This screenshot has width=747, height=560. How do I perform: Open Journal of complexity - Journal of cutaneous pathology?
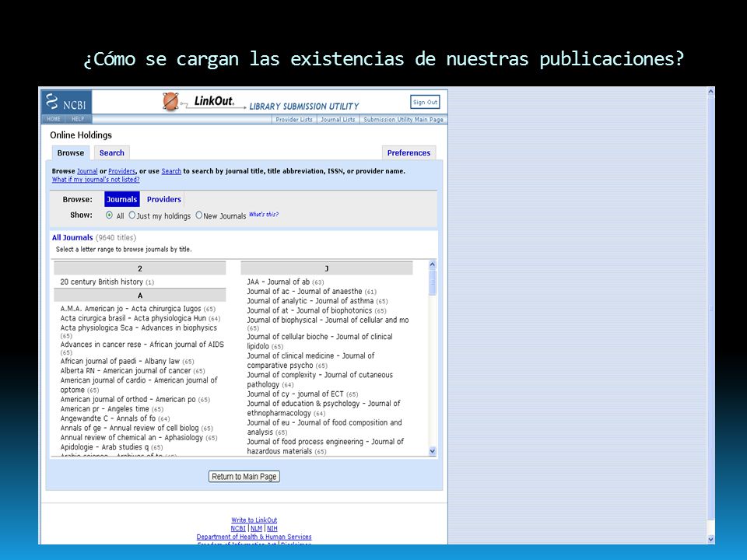320,380
